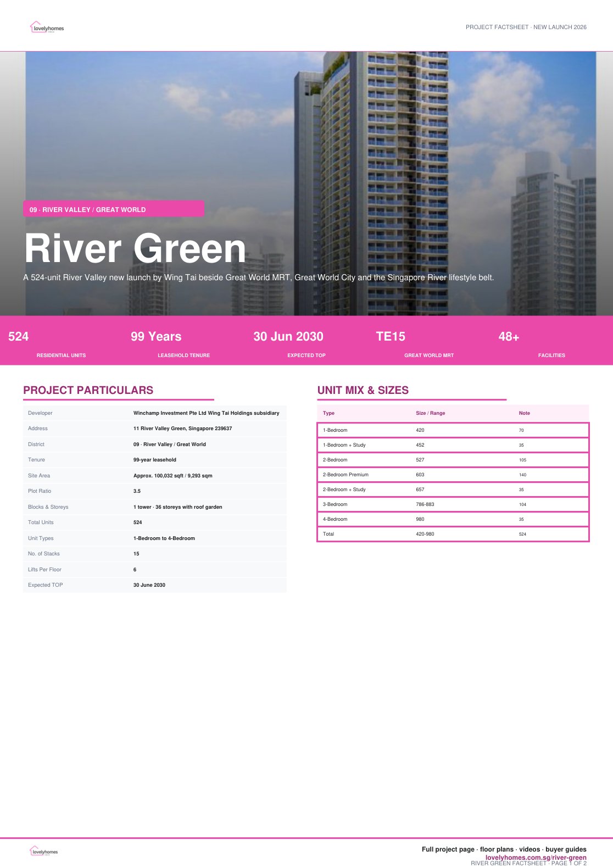Click the District row value
613x868 pixels.
coord(169,444)
